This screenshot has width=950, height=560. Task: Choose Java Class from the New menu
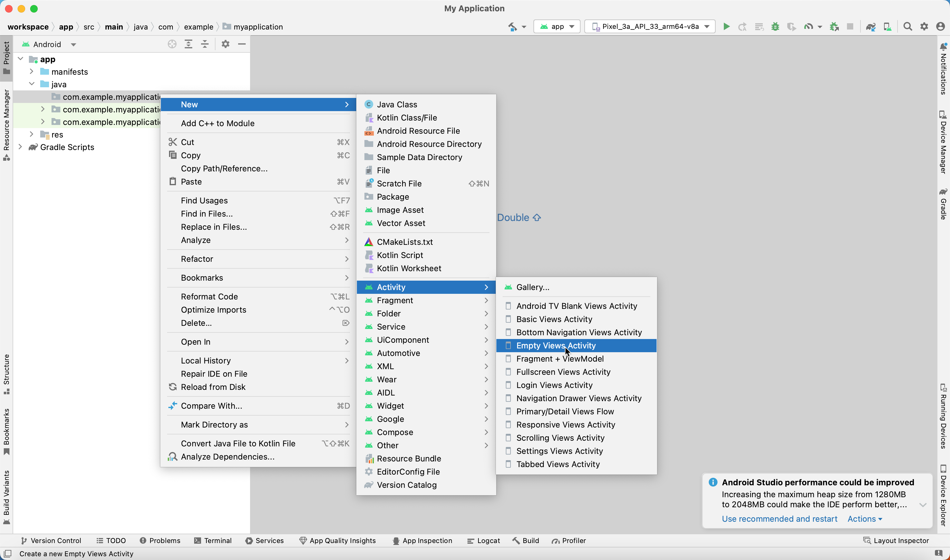coord(426,105)
